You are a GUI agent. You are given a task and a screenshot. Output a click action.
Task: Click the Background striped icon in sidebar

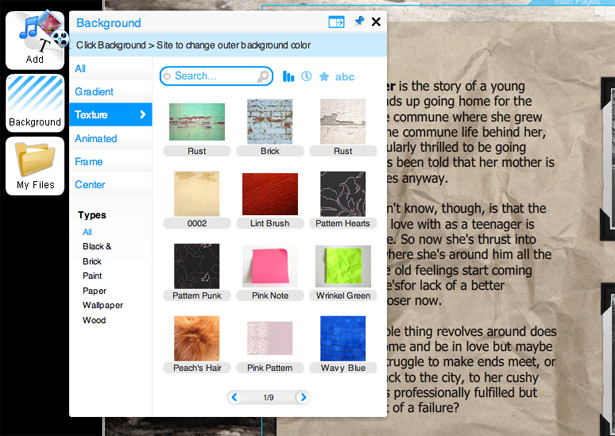(x=35, y=103)
